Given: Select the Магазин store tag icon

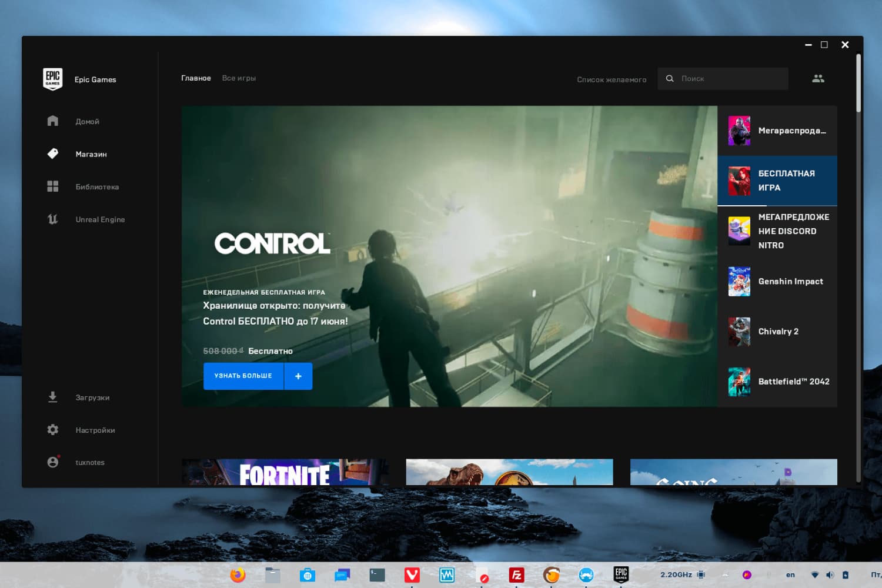Looking at the screenshot, I should (53, 153).
